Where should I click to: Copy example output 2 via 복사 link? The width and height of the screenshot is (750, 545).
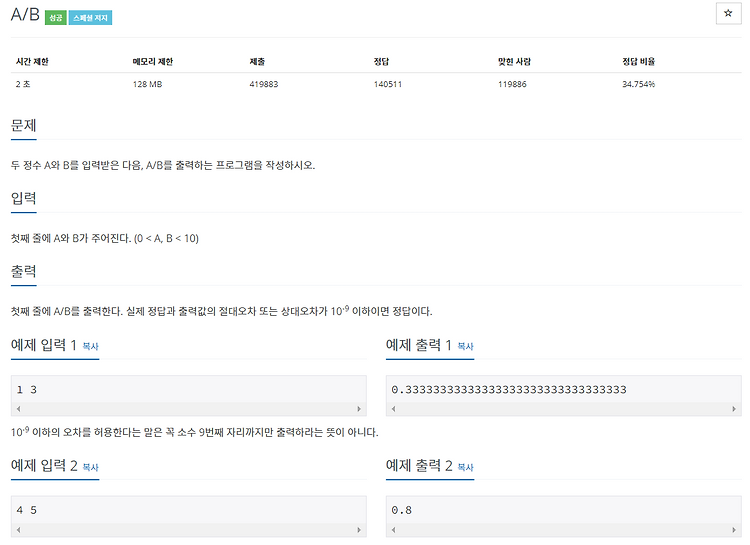(x=465, y=467)
